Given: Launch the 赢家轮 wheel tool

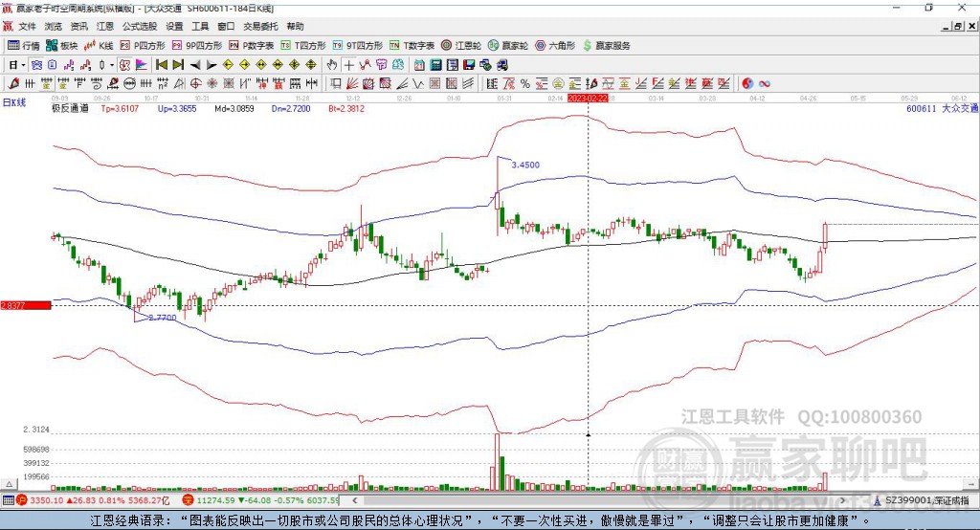Looking at the screenshot, I should [x=508, y=46].
